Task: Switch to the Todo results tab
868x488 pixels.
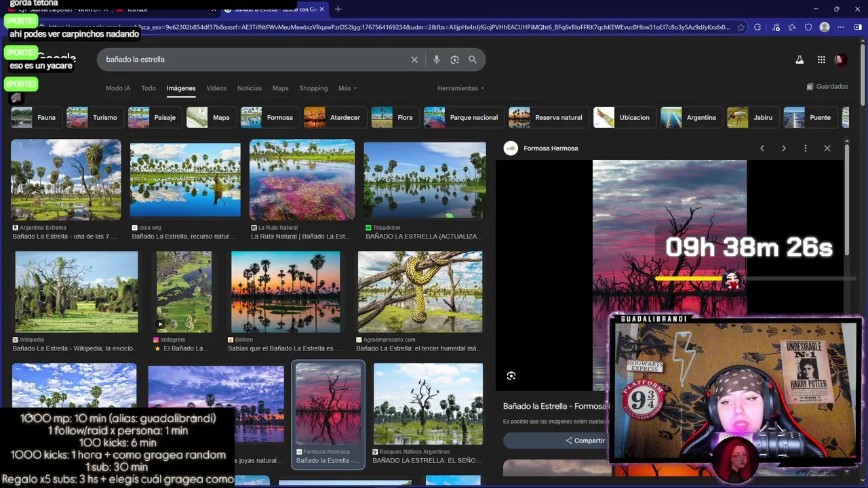Action: click(x=149, y=88)
